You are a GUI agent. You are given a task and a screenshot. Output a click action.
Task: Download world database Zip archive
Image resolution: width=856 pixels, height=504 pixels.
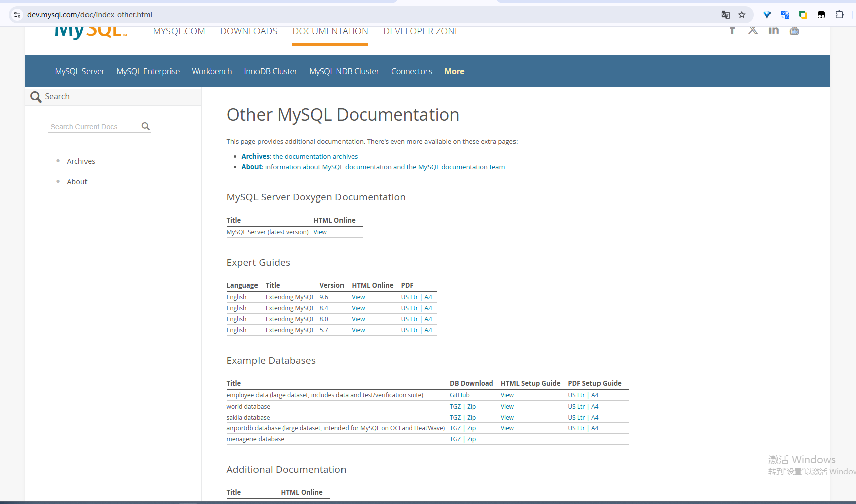[471, 407]
